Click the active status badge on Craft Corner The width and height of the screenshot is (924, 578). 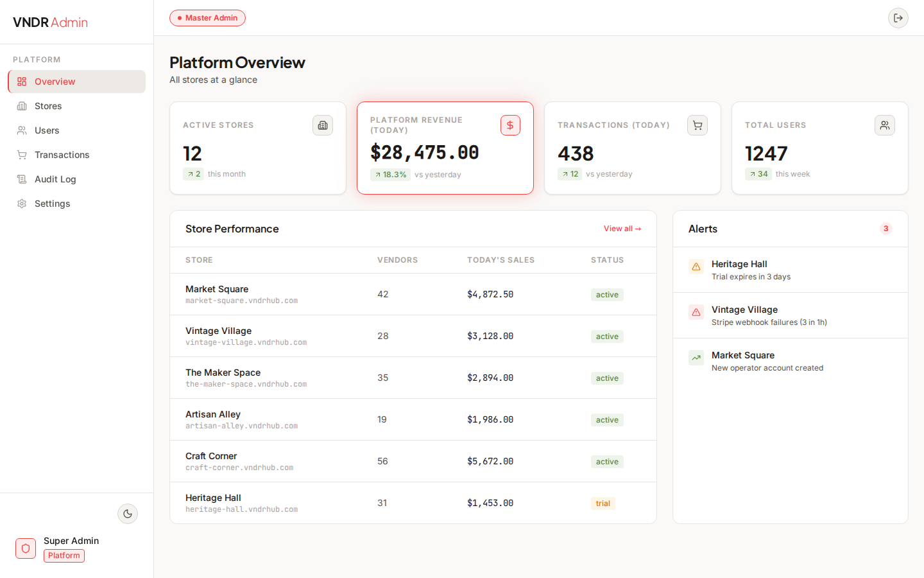606,461
